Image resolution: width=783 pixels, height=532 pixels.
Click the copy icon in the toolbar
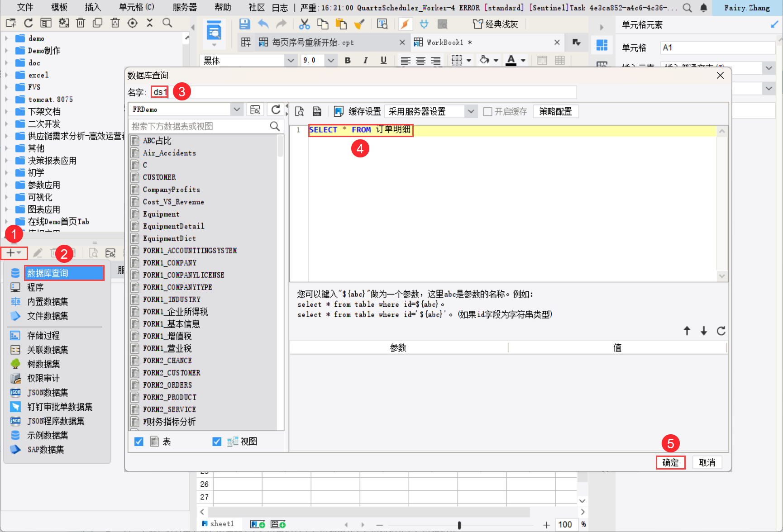[x=323, y=24]
